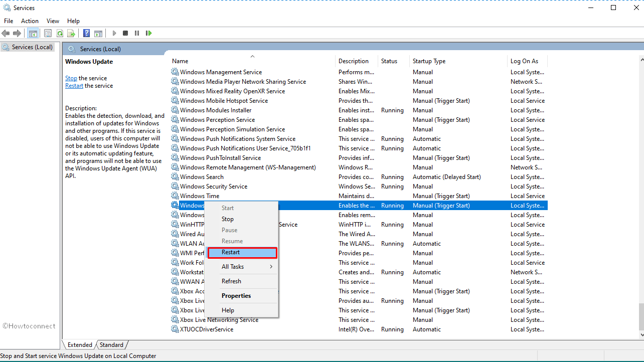Click the Start Service play icon in the toolbar
The height and width of the screenshot is (362, 644).
point(114,33)
